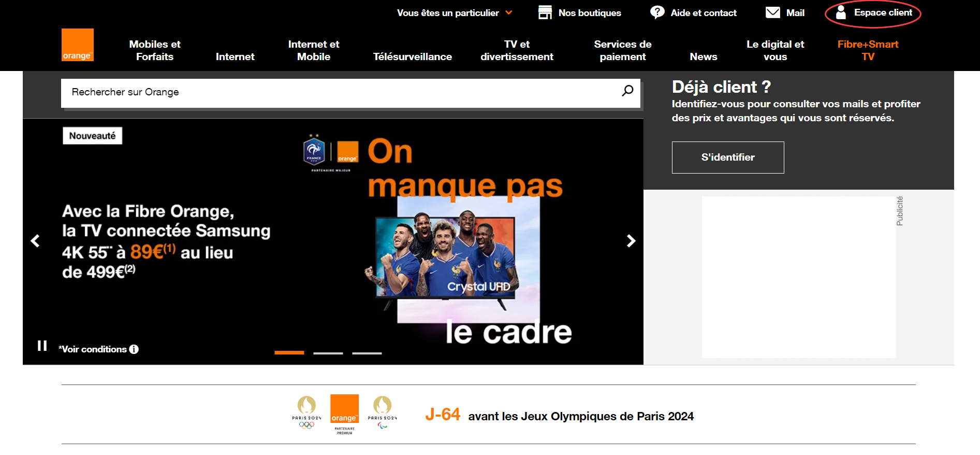Click the Orange logo in the header
Image resolution: width=980 pixels, height=455 pixels.
[78, 45]
